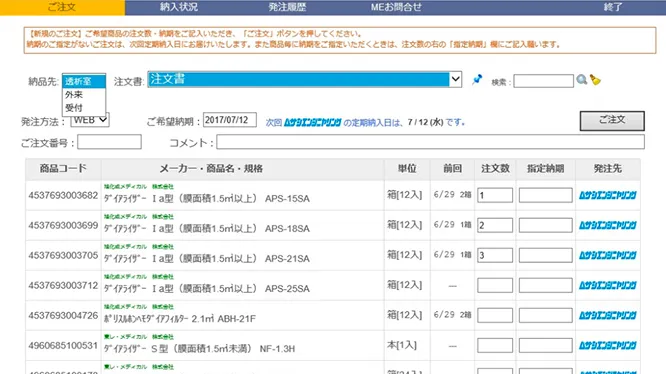This screenshot has height=374, width=666.
Task: Click the APS-21SA product name
Action: pyautogui.click(x=207, y=259)
